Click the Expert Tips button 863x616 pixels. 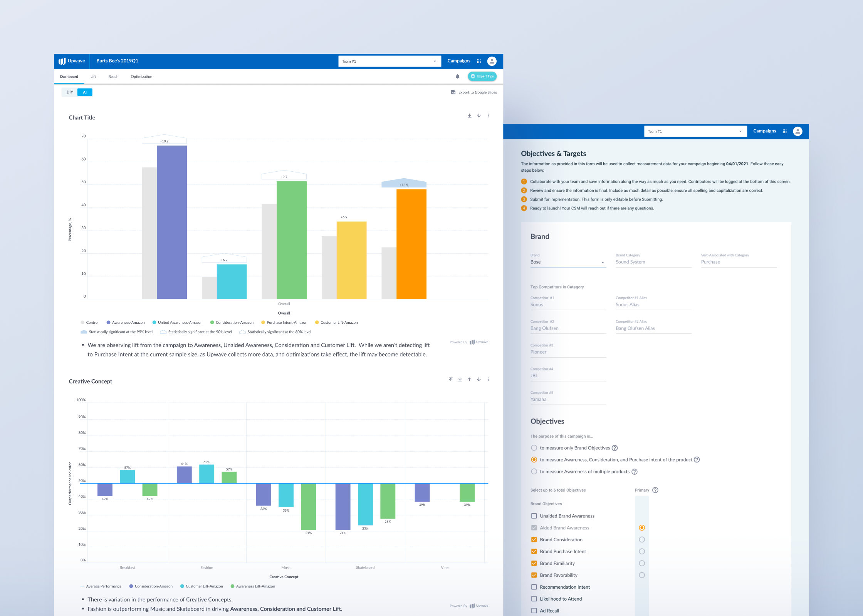482,76
